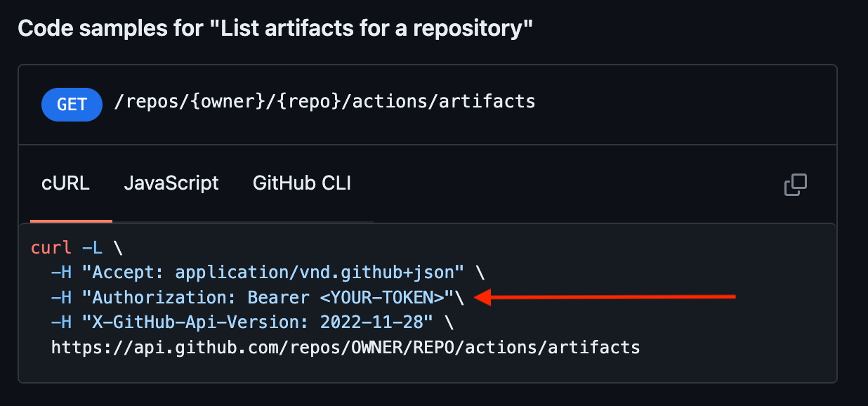This screenshot has height=406, width=868.
Task: Switch to the GitHub CLI tab
Action: tap(301, 183)
